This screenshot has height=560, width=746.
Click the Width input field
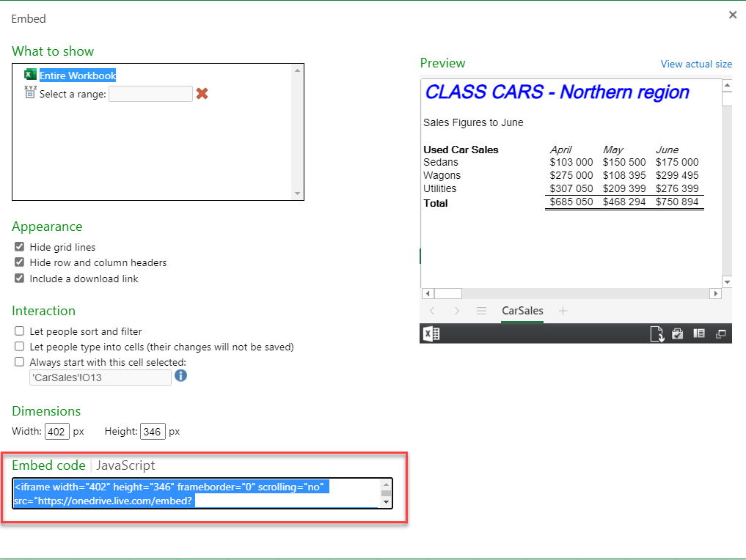56,431
